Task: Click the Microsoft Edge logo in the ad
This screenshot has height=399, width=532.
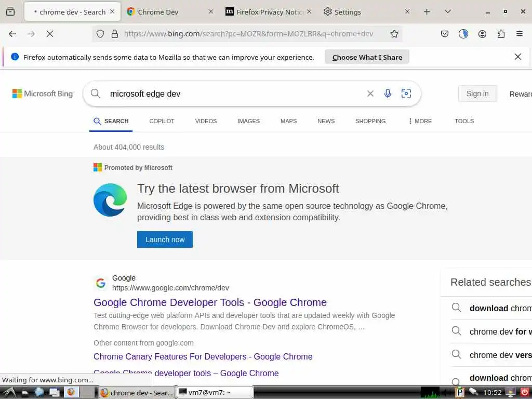Action: click(x=110, y=200)
